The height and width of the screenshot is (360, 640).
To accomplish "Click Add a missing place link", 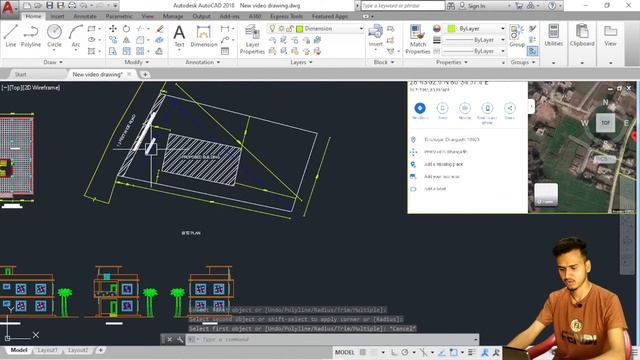I will pos(443,164).
